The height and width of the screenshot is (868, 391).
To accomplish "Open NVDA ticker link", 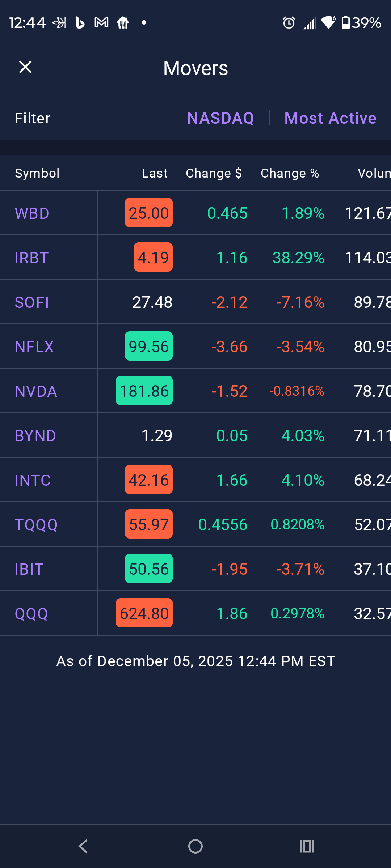I will point(36,391).
